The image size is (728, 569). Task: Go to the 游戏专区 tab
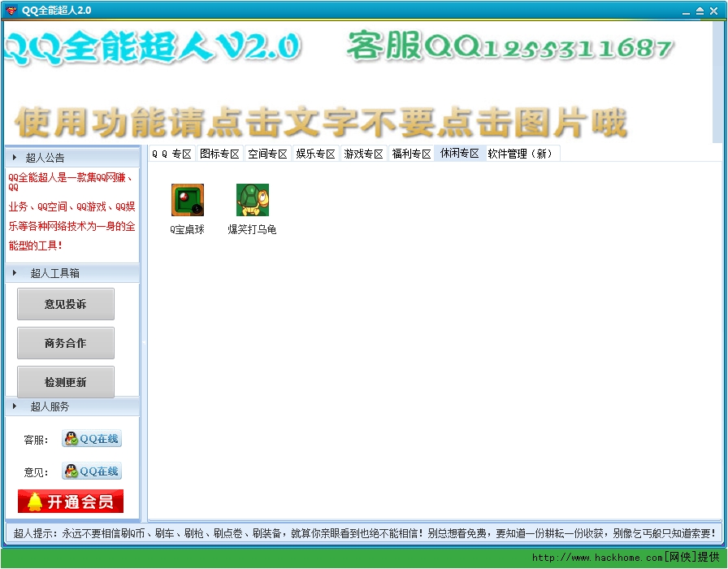coord(363,154)
